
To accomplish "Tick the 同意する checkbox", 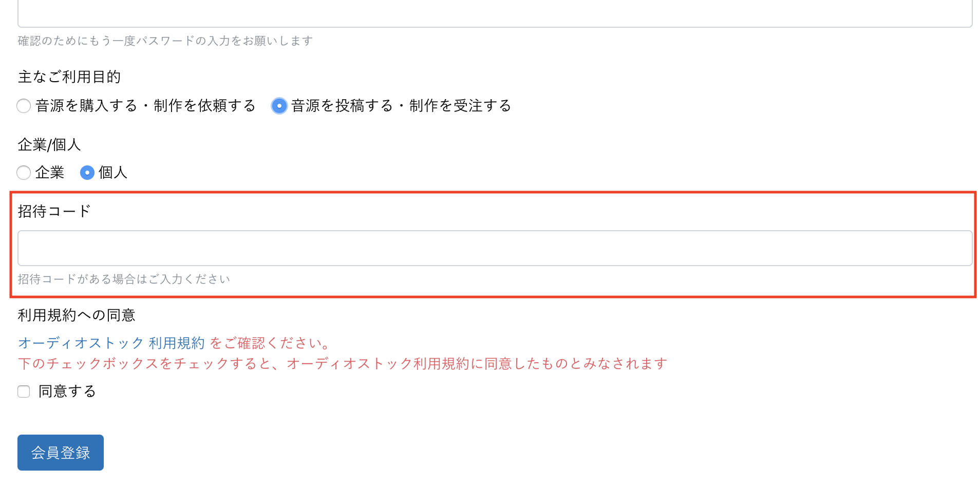I will (x=24, y=391).
